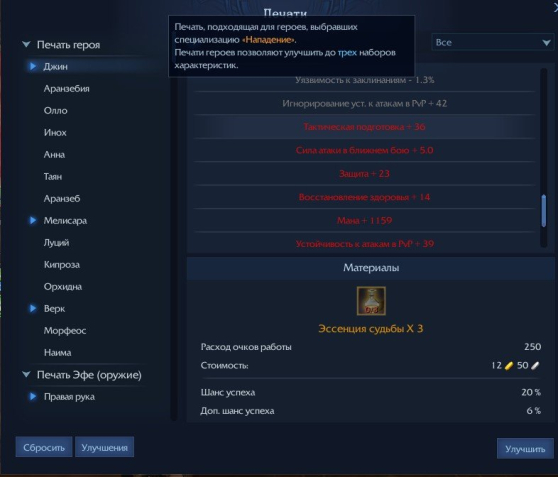Collapse the Печать героя section
The image size is (558, 477).
pos(26,44)
